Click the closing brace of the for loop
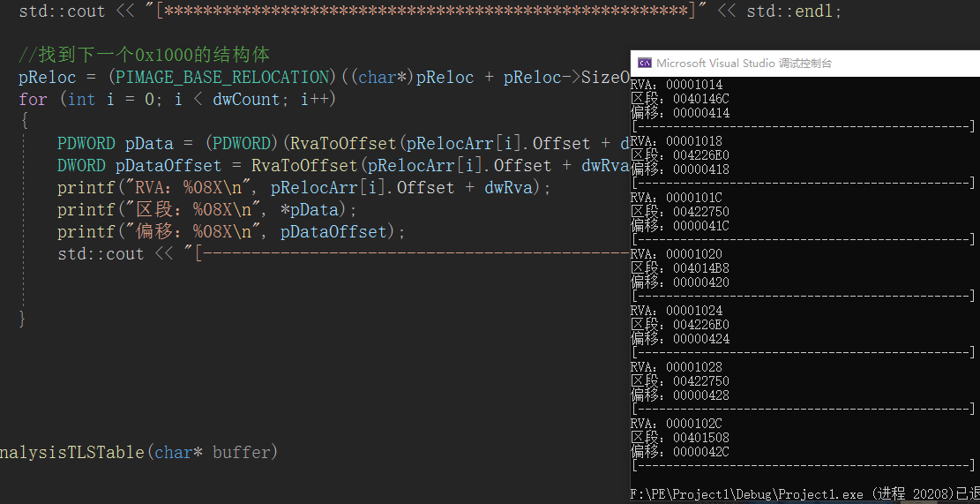This screenshot has width=980, height=504. [24, 319]
